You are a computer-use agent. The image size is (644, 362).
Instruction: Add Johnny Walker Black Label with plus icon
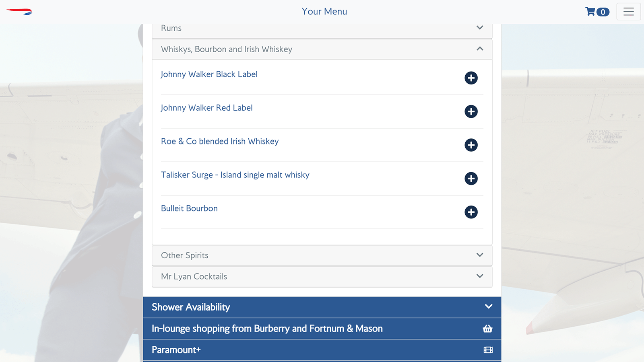[x=471, y=78]
